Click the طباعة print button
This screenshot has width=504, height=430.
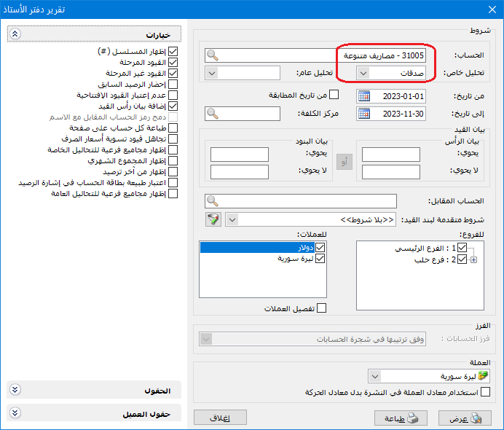click(x=401, y=418)
